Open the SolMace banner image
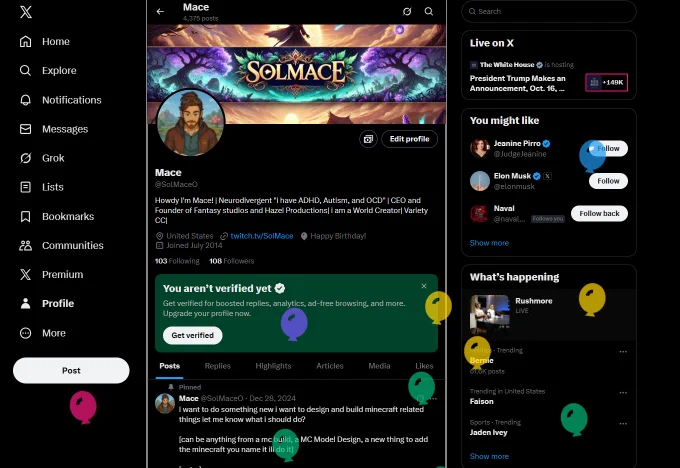The height and width of the screenshot is (468, 680). click(x=297, y=74)
